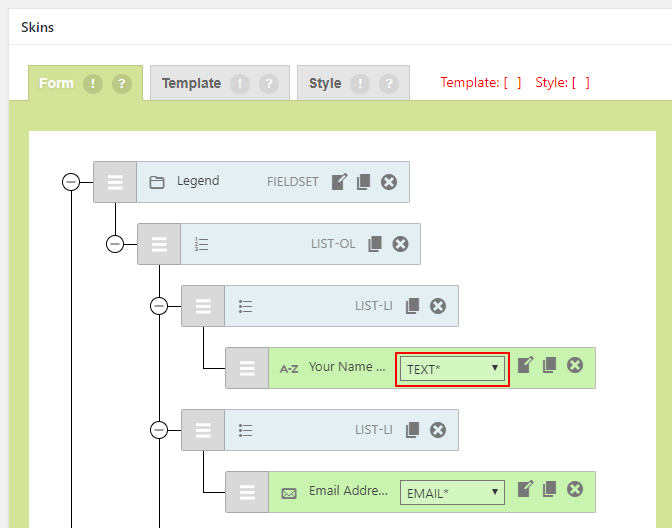Edit the Your Name text field

pyautogui.click(x=526, y=366)
